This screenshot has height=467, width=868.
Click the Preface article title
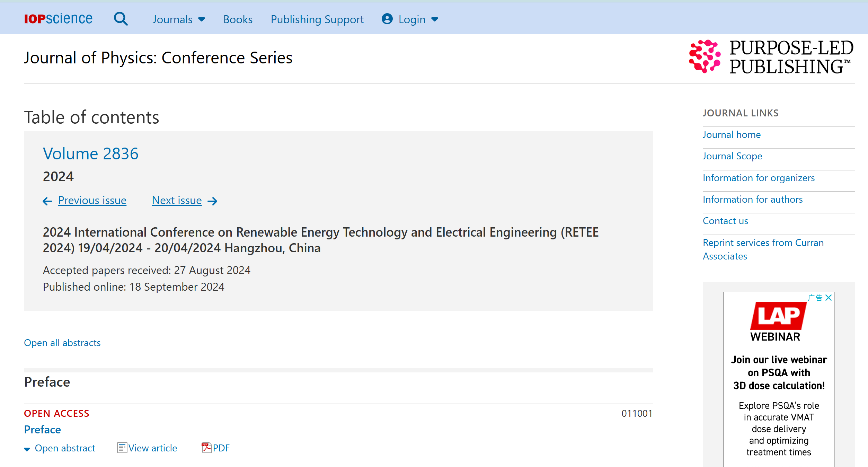tap(42, 430)
